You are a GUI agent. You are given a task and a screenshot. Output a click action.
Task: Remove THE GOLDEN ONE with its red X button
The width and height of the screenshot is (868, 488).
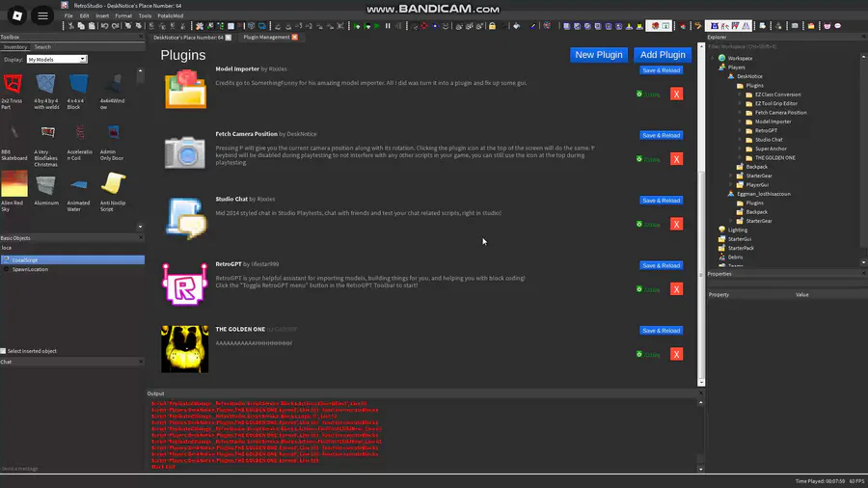tap(676, 354)
